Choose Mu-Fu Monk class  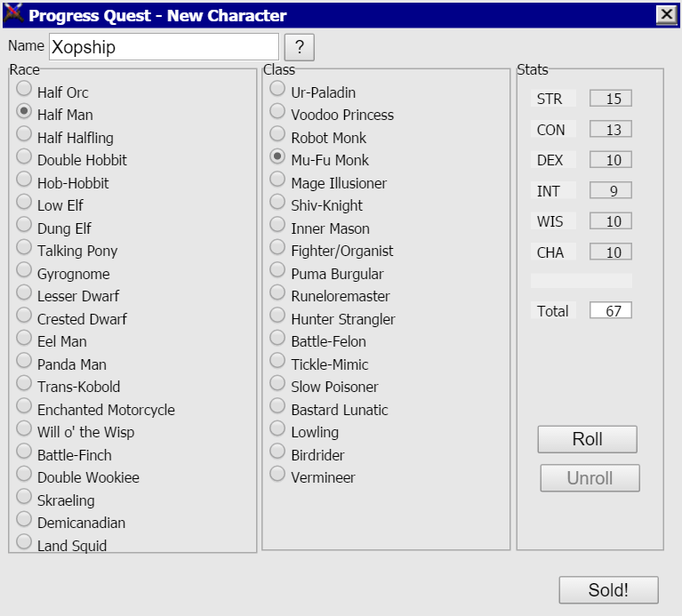pyautogui.click(x=277, y=156)
